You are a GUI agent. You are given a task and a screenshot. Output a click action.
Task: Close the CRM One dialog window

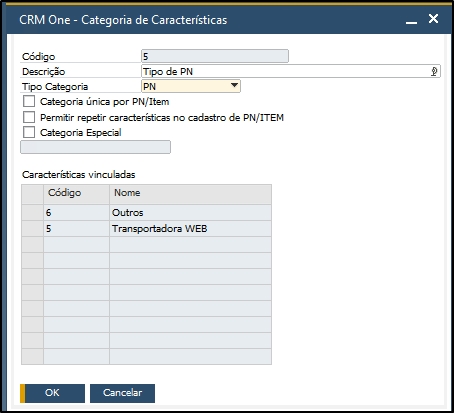(433, 19)
